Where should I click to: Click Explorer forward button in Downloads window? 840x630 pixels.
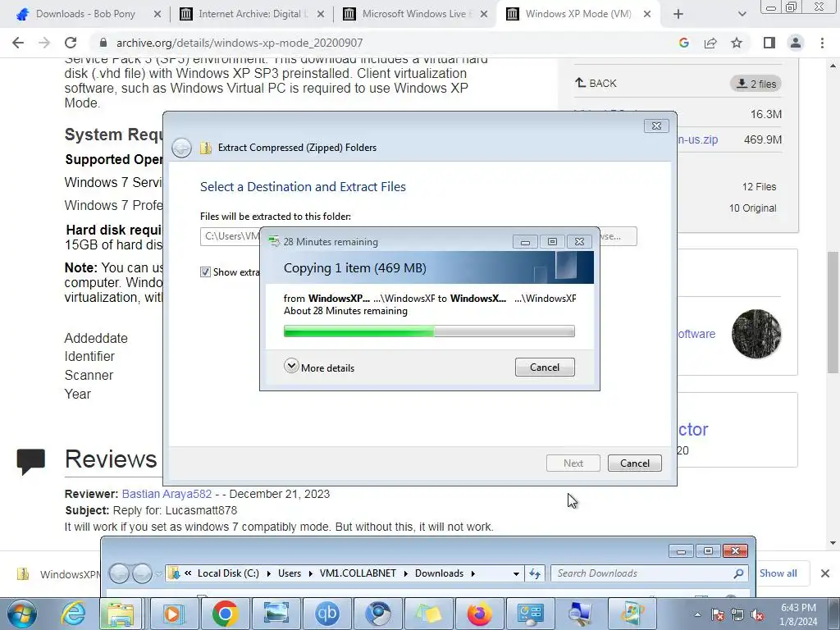(x=142, y=573)
